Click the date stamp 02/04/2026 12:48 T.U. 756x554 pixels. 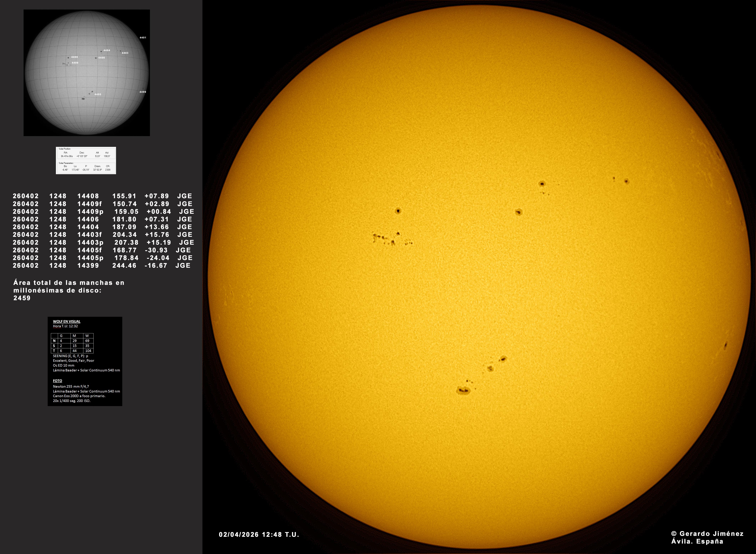tap(259, 534)
